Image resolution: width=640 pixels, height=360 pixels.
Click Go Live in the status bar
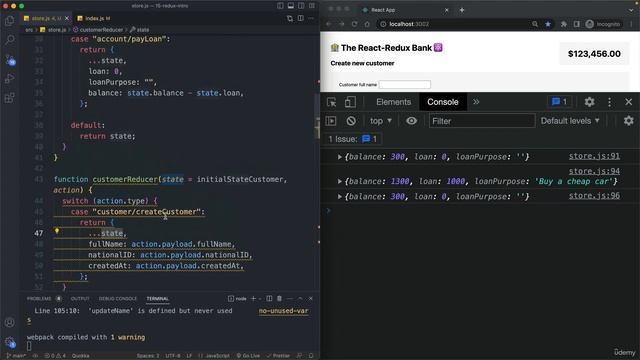click(x=248, y=356)
